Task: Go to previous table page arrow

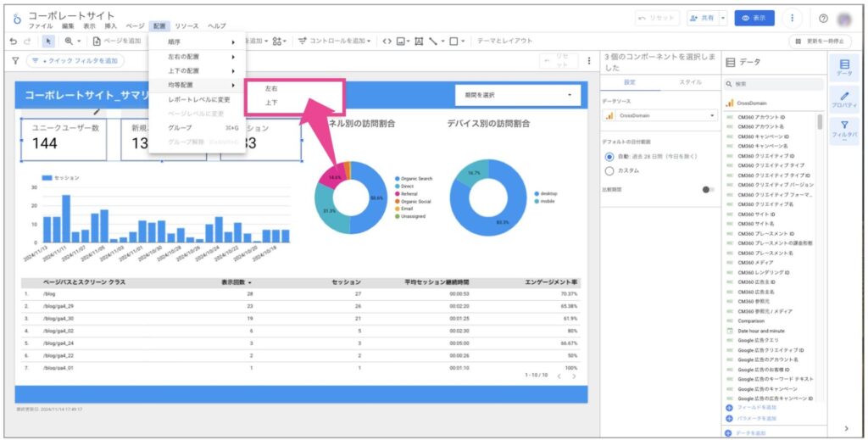Action: pyautogui.click(x=559, y=376)
